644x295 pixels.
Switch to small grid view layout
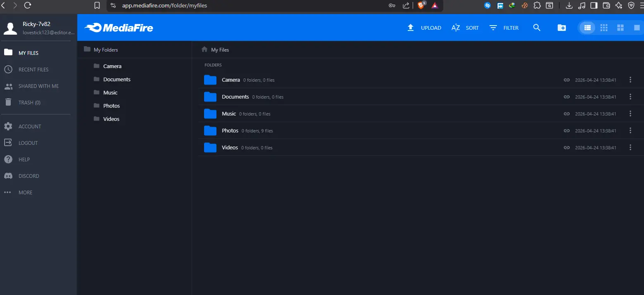tap(604, 28)
